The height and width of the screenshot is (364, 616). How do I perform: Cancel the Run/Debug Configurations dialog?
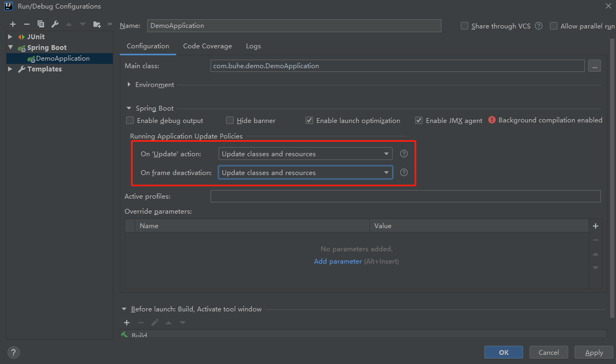coord(549,352)
